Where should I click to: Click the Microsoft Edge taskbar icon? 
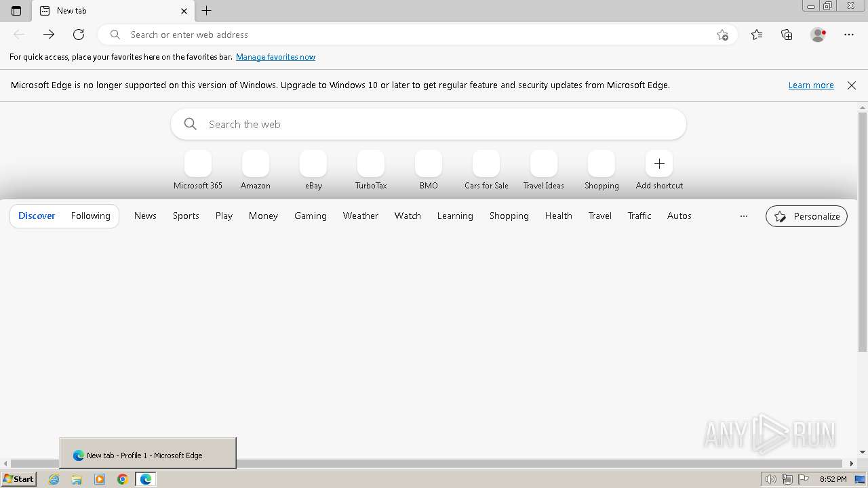pyautogui.click(x=146, y=479)
